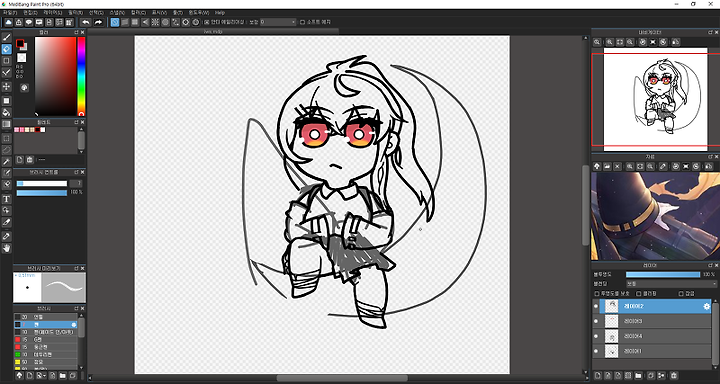720x384 pixels.
Task: Delete color with Palette trash icon
Action: pos(30,160)
